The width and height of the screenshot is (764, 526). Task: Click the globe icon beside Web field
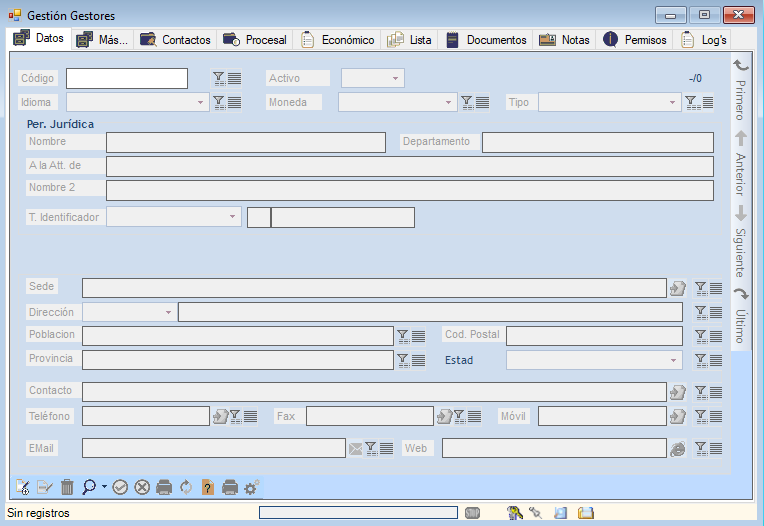(x=678, y=449)
